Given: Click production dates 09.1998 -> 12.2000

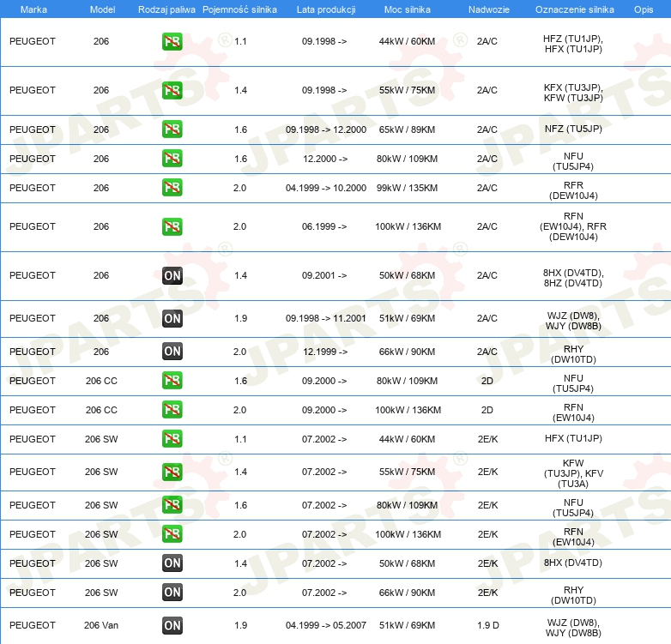Looking at the screenshot, I should tap(326, 129).
